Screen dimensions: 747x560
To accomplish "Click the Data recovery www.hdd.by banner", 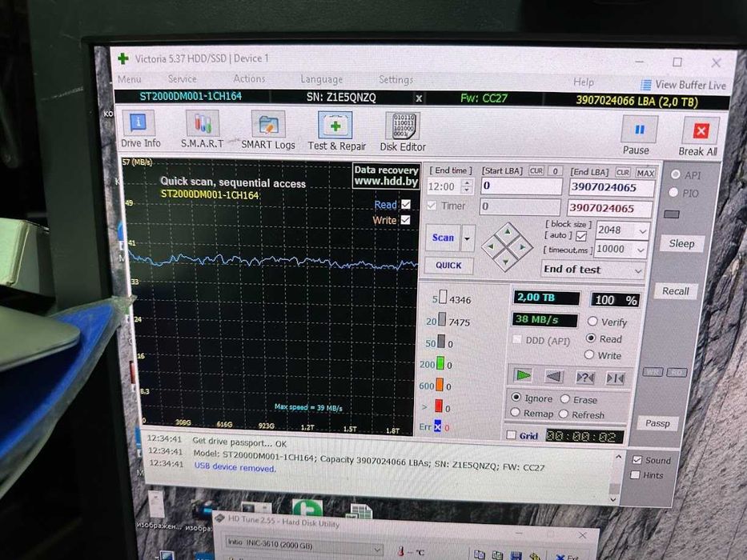I will click(x=386, y=176).
